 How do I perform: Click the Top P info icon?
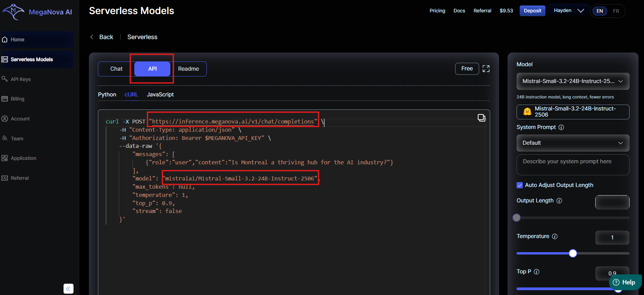pos(536,272)
